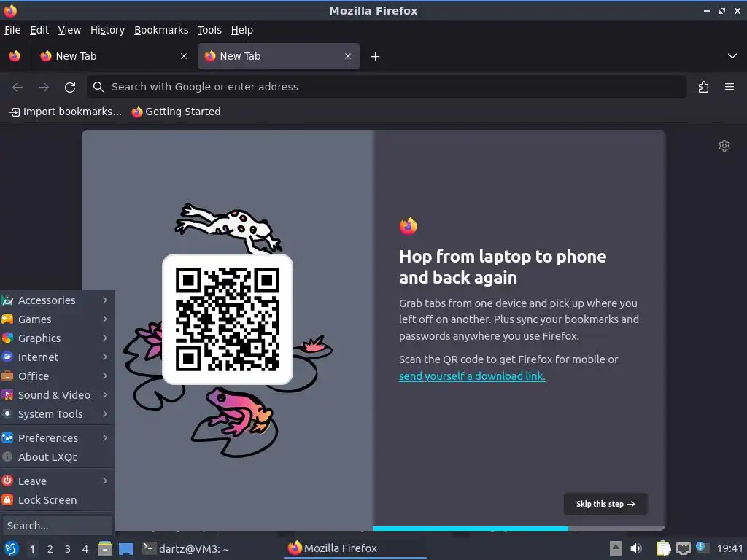Click the network monitor tray icon
Image resolution: width=747 pixels, height=560 pixels.
pyautogui.click(x=683, y=548)
